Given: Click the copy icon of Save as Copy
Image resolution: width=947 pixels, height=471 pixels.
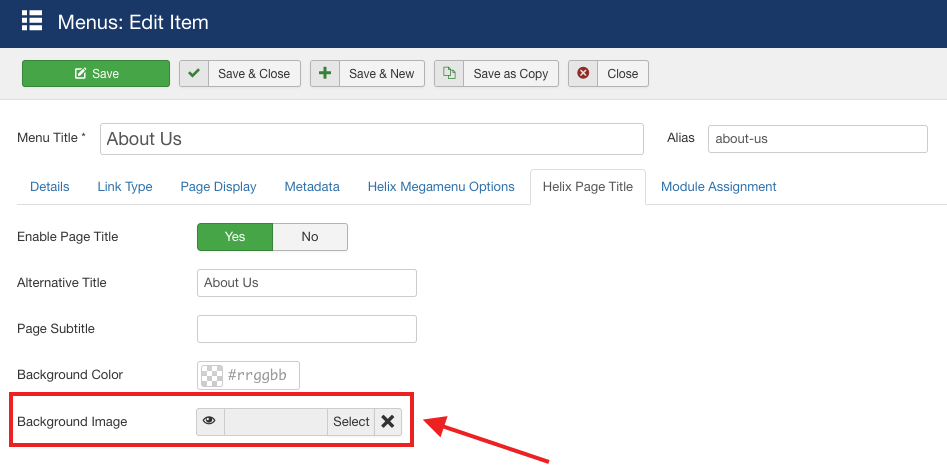Looking at the screenshot, I should [x=449, y=74].
